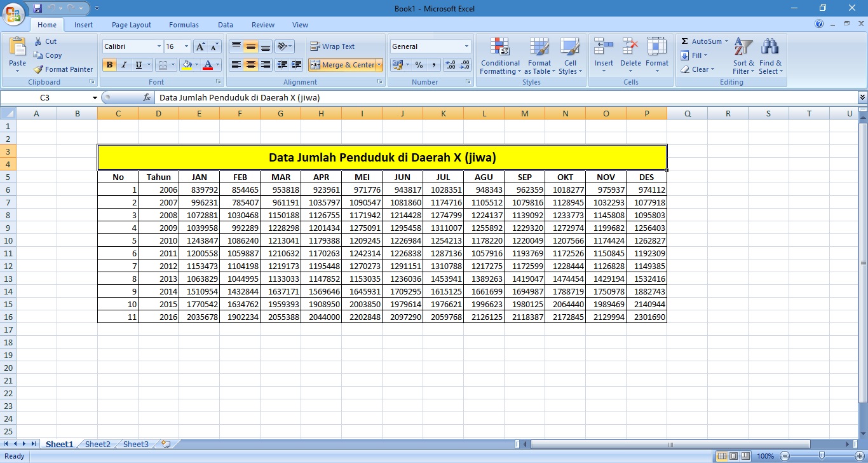This screenshot has height=463, width=868.
Task: Click the Format Painter icon
Action: click(39, 69)
